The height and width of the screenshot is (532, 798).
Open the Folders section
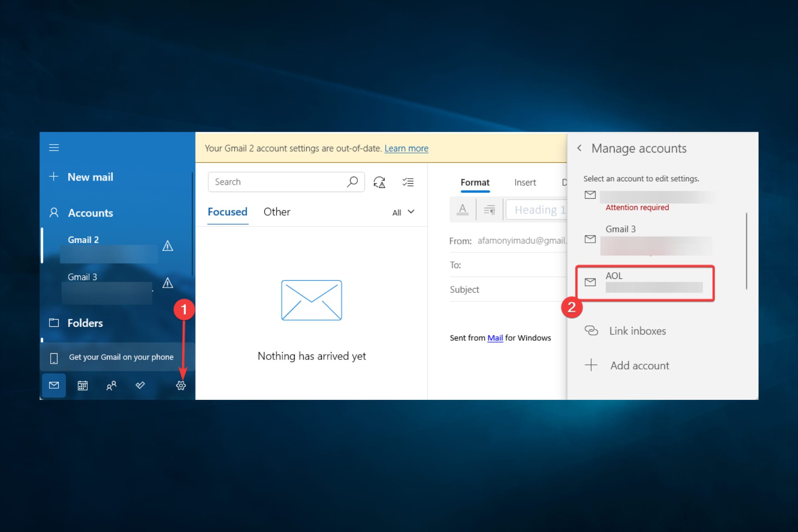(85, 323)
